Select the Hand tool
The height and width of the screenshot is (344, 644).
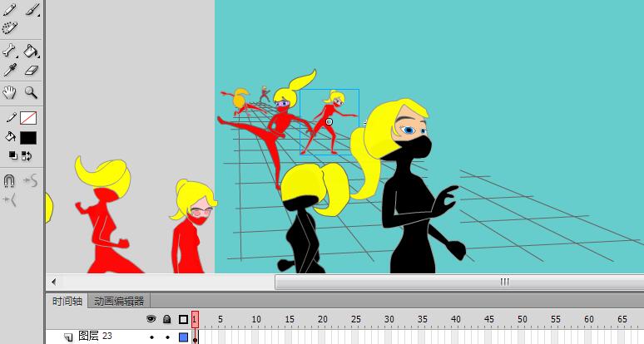pyautogui.click(x=9, y=93)
